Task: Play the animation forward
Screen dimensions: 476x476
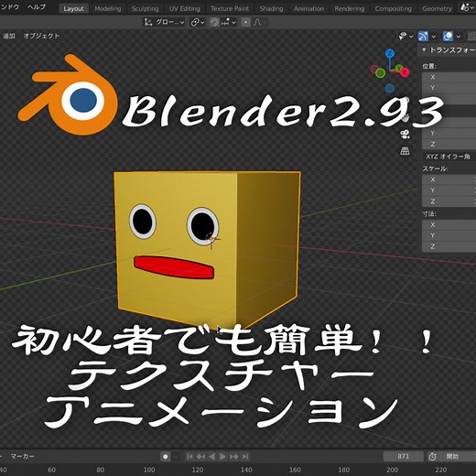Action: tap(222, 457)
